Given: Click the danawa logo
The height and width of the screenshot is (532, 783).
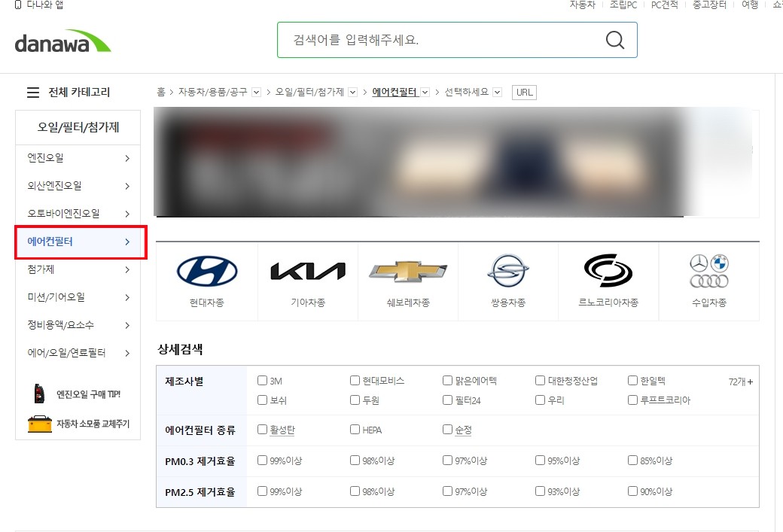Looking at the screenshot, I should pos(63,41).
